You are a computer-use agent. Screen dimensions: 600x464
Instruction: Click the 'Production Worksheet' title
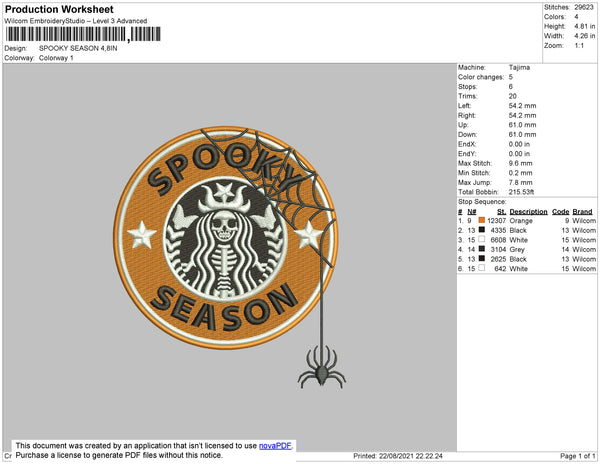click(59, 9)
